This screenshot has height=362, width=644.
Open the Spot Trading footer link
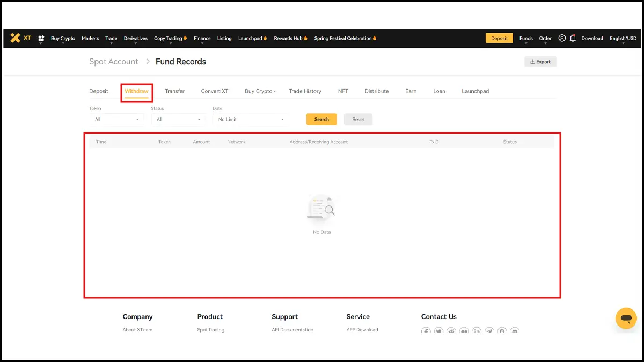(x=210, y=330)
